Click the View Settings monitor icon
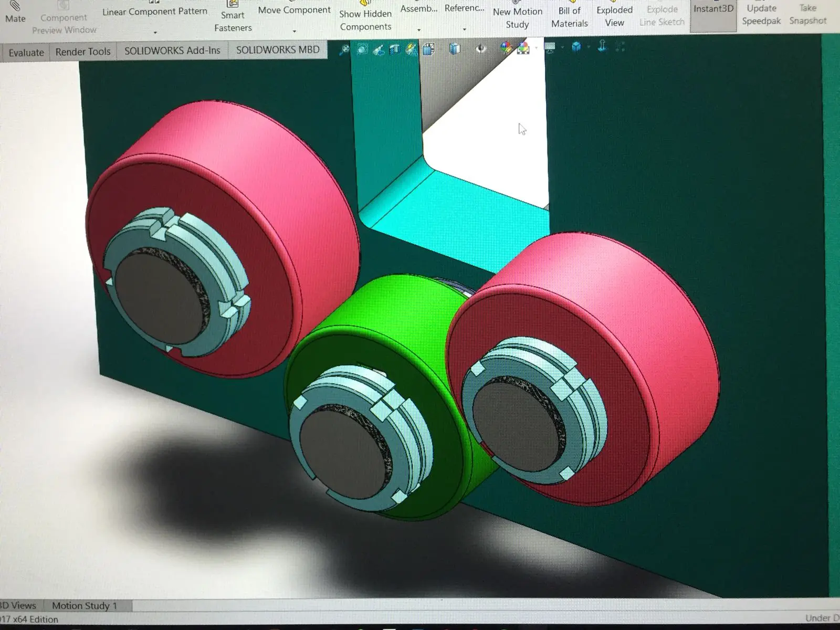The height and width of the screenshot is (630, 840). click(x=550, y=47)
